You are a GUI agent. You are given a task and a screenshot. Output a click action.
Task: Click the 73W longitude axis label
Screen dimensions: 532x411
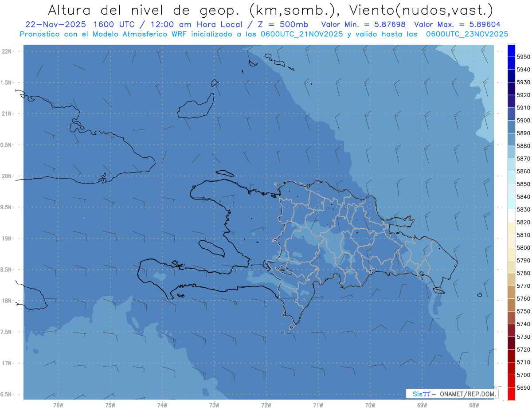214,405
